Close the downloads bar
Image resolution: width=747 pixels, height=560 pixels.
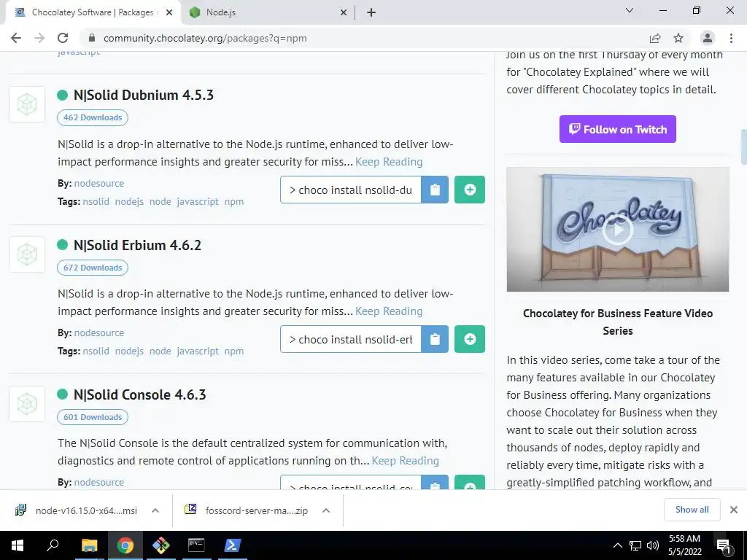(734, 510)
